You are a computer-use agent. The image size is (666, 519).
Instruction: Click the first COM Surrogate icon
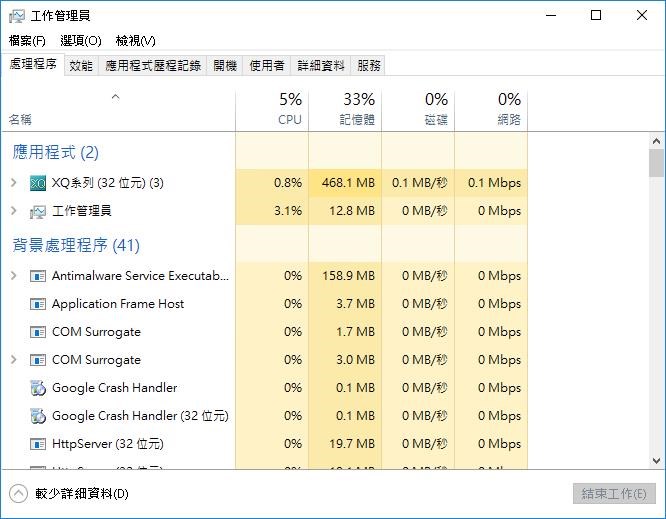pos(38,332)
